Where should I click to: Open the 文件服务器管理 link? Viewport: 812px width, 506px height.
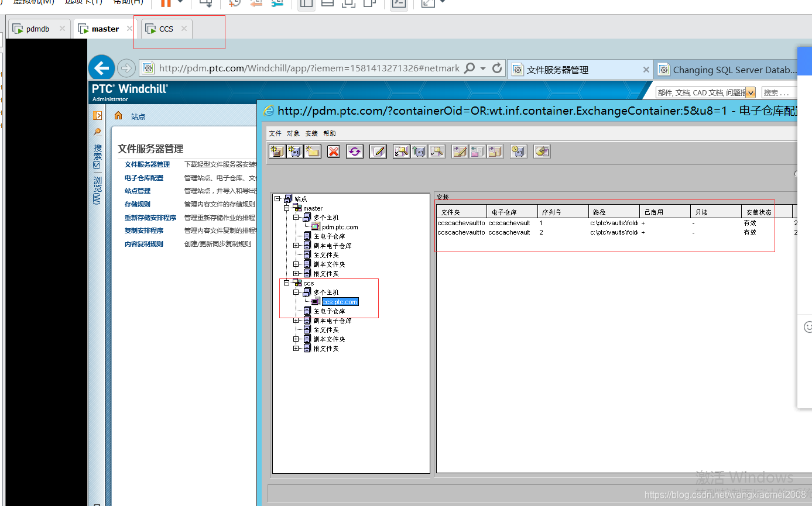pos(147,165)
